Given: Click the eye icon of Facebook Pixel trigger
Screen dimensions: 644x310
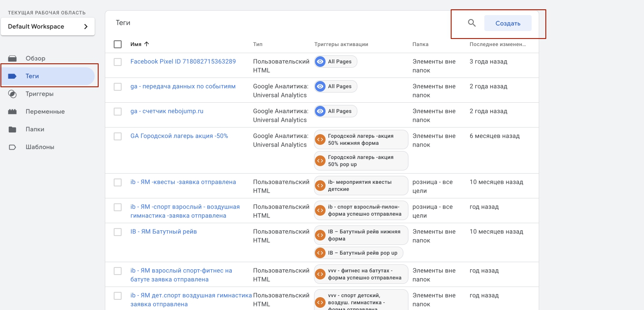Looking at the screenshot, I should tap(320, 62).
